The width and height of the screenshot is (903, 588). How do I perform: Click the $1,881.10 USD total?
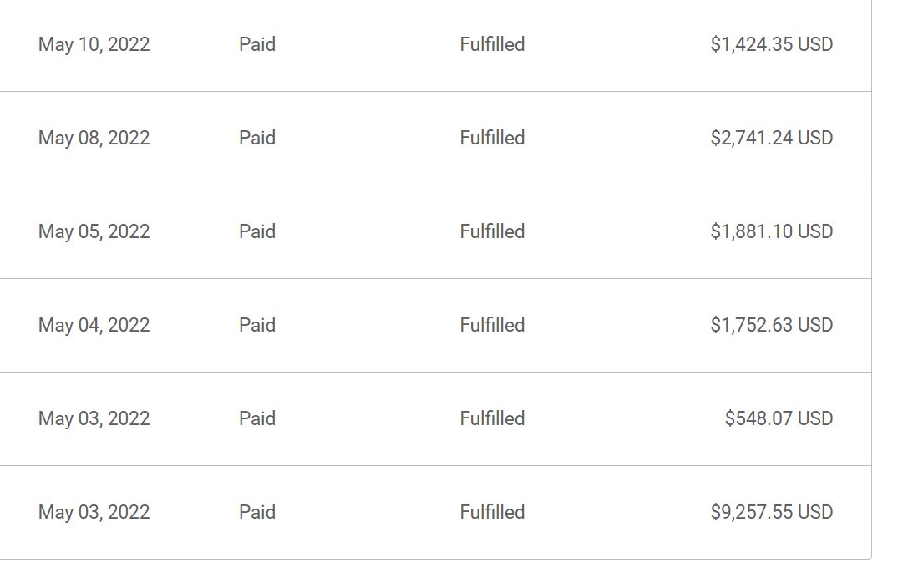771,231
